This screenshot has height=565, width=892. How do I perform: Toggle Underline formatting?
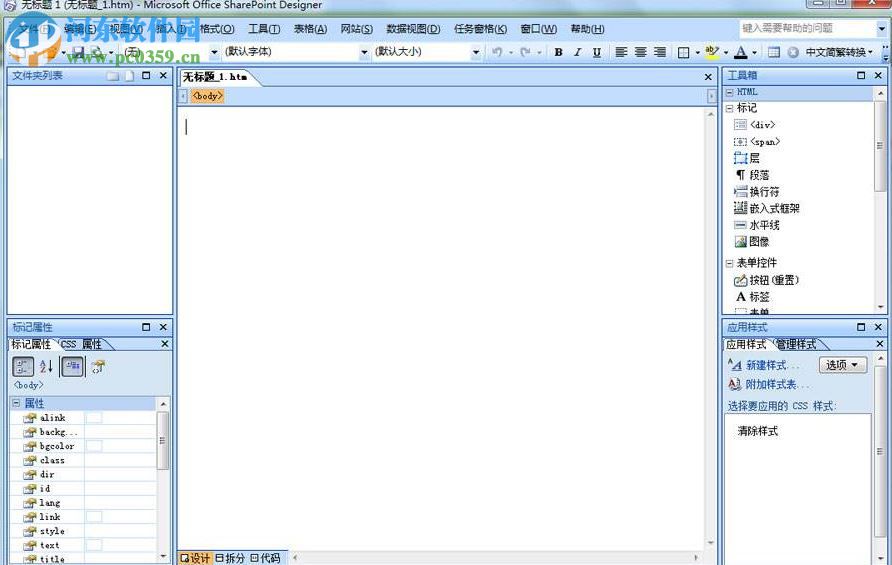(x=597, y=52)
